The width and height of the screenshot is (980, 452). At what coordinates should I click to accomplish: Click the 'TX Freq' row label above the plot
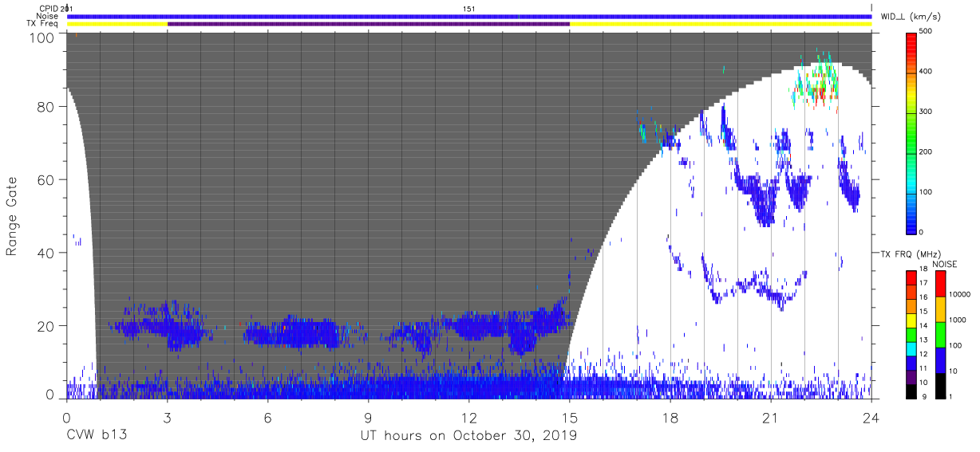click(42, 24)
